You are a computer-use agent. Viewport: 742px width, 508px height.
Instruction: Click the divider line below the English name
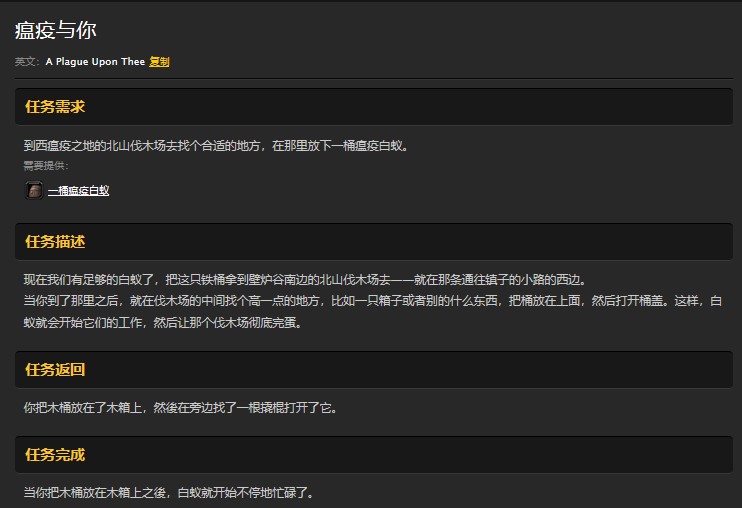(x=371, y=78)
